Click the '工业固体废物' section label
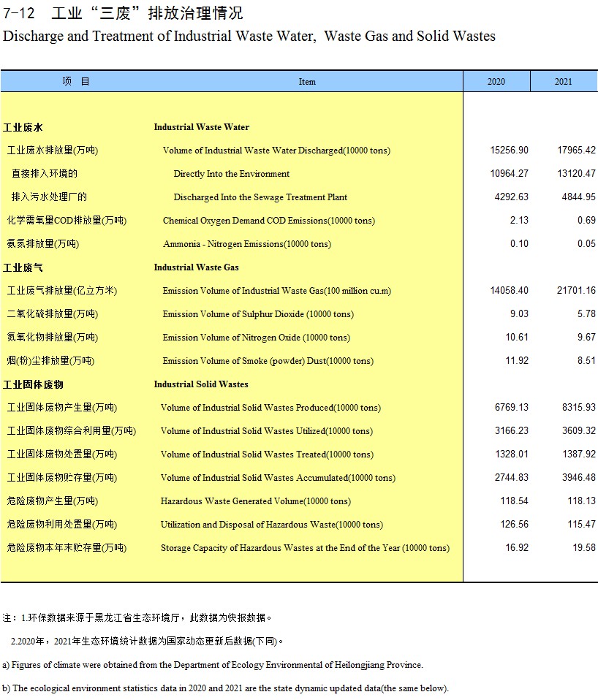This screenshot has height=700, width=598. 33,384
